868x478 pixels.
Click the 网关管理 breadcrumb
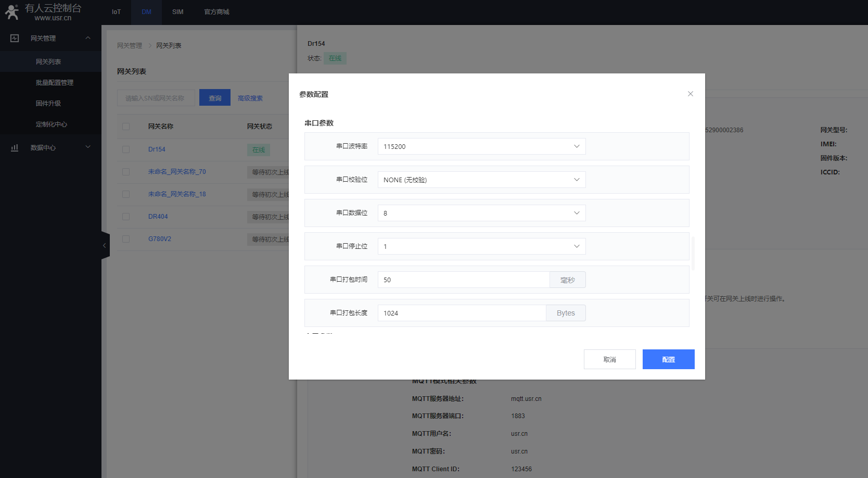(x=130, y=46)
